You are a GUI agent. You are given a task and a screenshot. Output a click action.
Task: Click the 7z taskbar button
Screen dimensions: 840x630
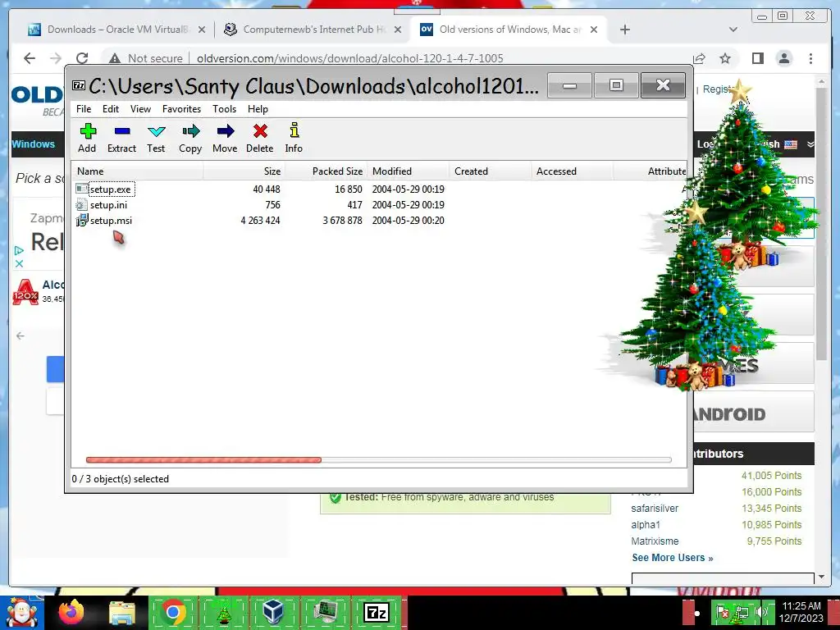(x=376, y=612)
